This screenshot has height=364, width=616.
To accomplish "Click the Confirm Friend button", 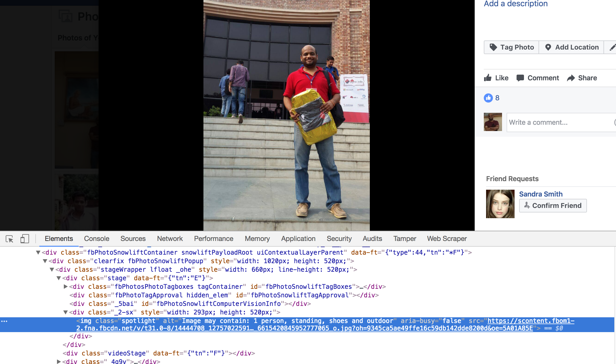I will point(554,205).
